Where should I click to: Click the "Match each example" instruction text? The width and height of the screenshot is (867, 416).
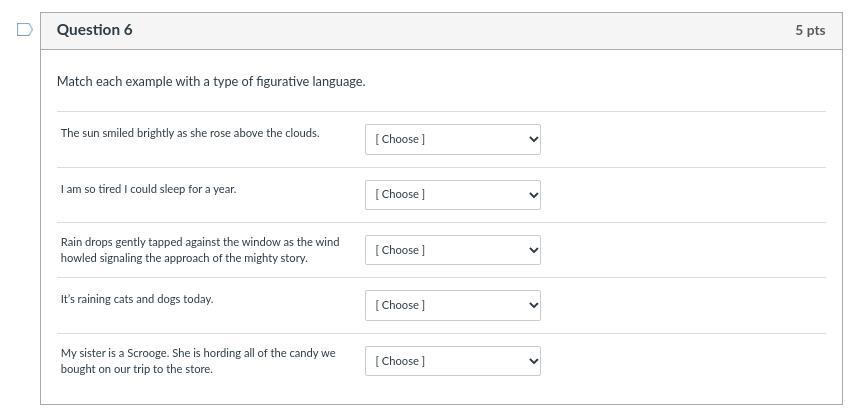pyautogui.click(x=211, y=81)
